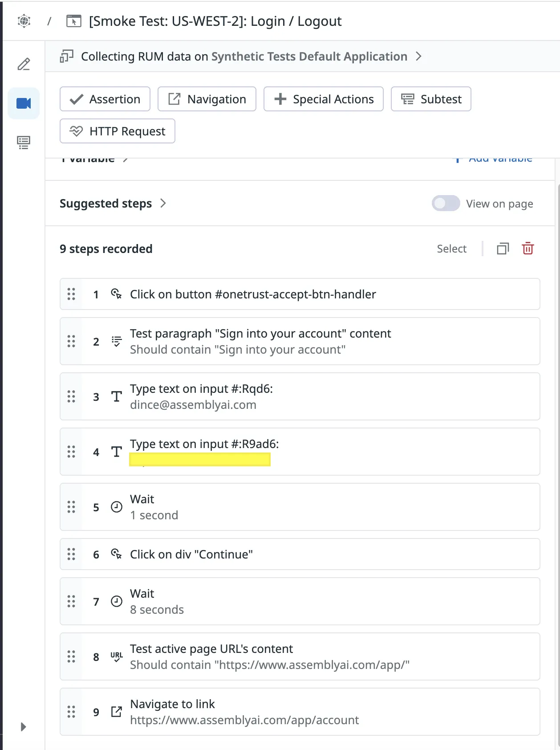
Task: Open step 6 Click on div Continue
Action: [300, 554]
